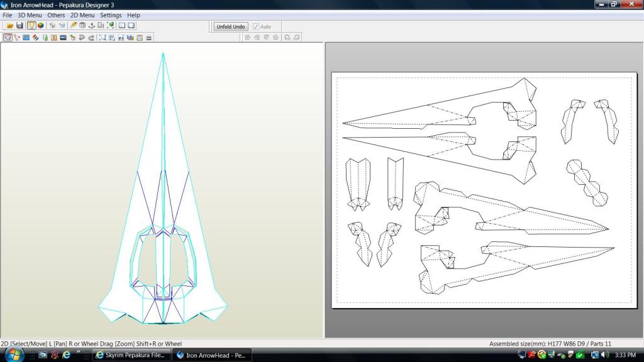This screenshot has height=362, width=644.
Task: Switch to Skyrim Pepakura File taskbar window
Action: click(130, 356)
